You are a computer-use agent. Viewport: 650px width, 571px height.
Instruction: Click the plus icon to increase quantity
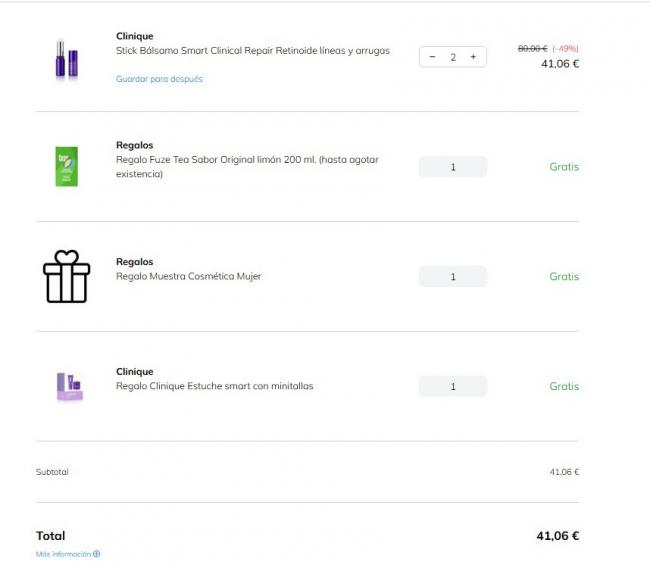pos(473,57)
